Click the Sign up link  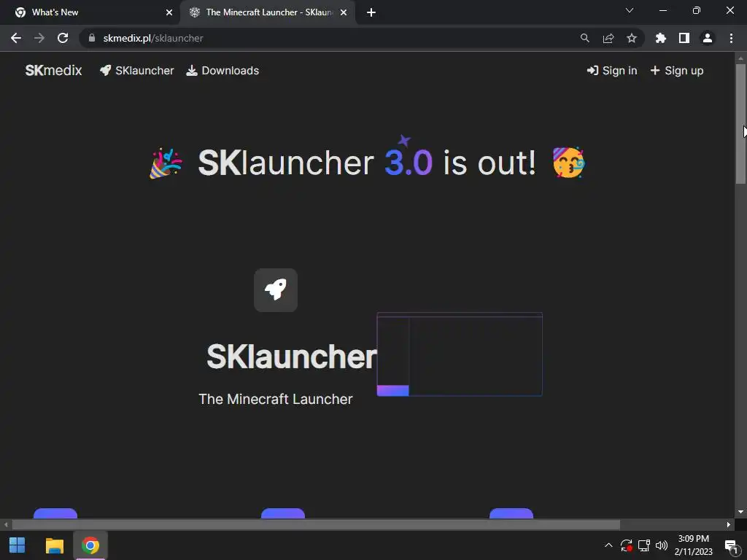[x=676, y=71]
